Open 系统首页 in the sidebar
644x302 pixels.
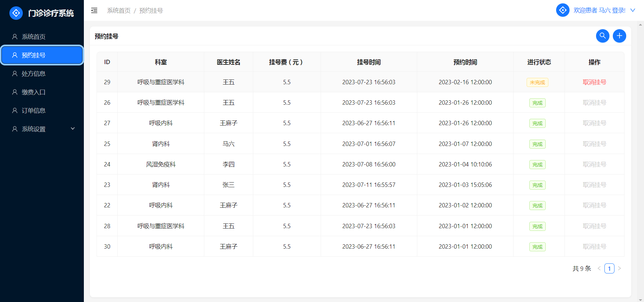[x=42, y=37]
